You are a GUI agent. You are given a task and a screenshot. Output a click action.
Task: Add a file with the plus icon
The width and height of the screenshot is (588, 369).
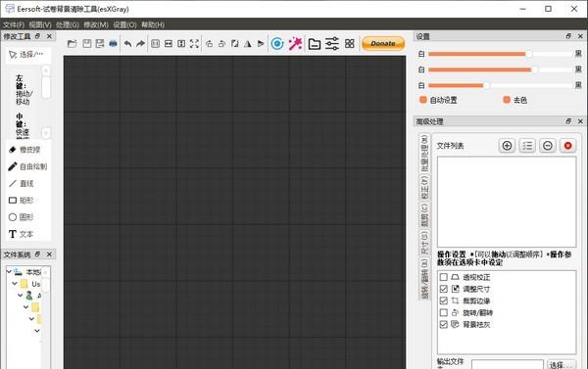click(x=507, y=146)
